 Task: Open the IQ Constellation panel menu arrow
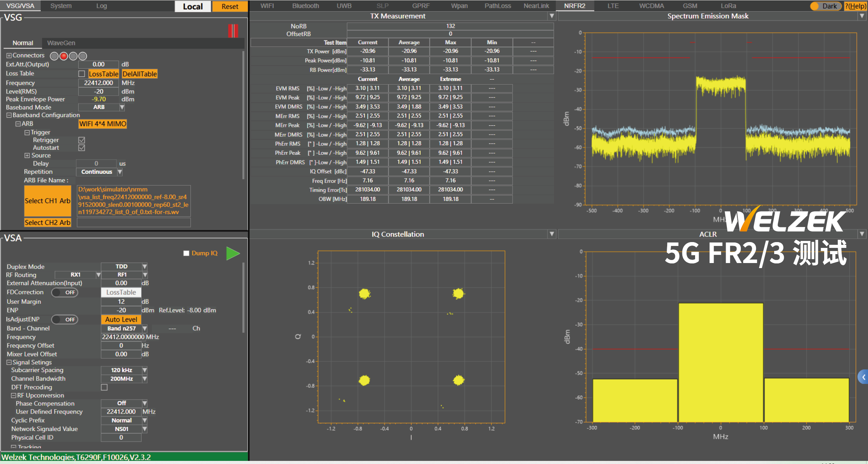[552, 234]
